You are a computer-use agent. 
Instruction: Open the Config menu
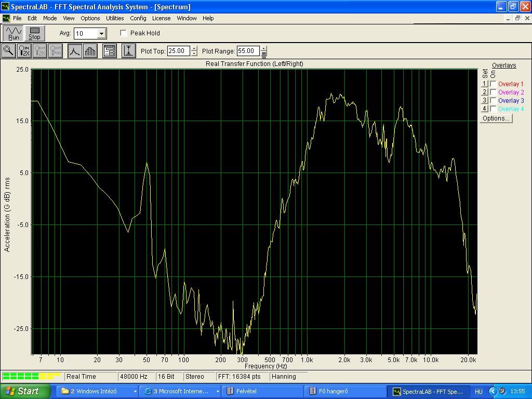click(138, 18)
